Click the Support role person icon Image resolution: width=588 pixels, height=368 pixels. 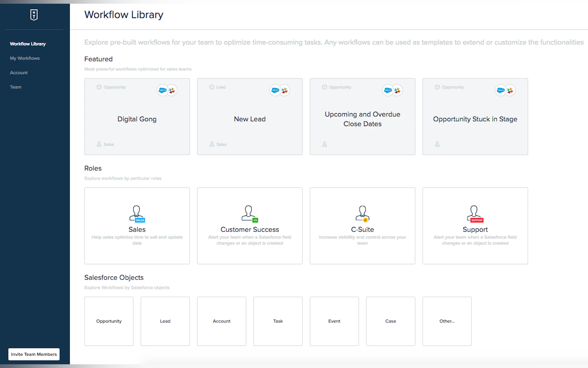click(x=475, y=213)
